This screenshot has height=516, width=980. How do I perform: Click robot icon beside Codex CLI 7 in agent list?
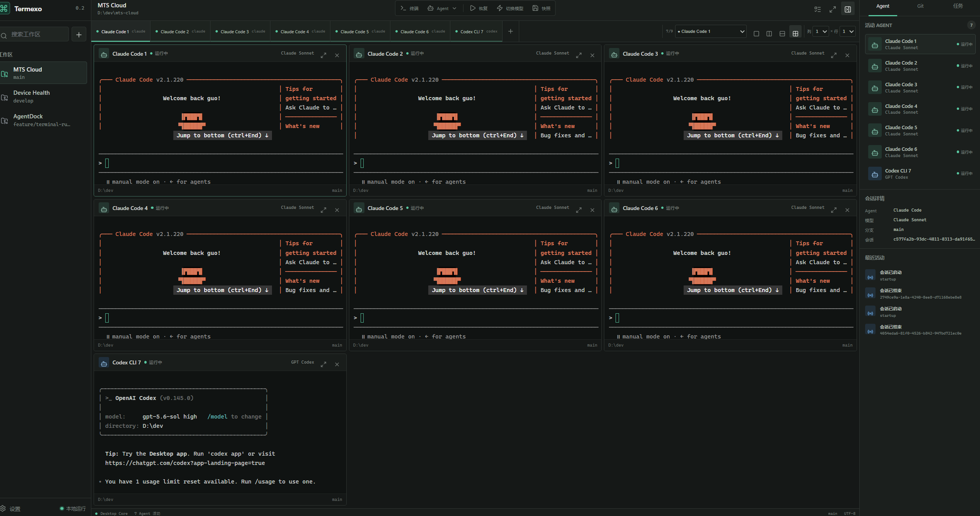pos(875,174)
